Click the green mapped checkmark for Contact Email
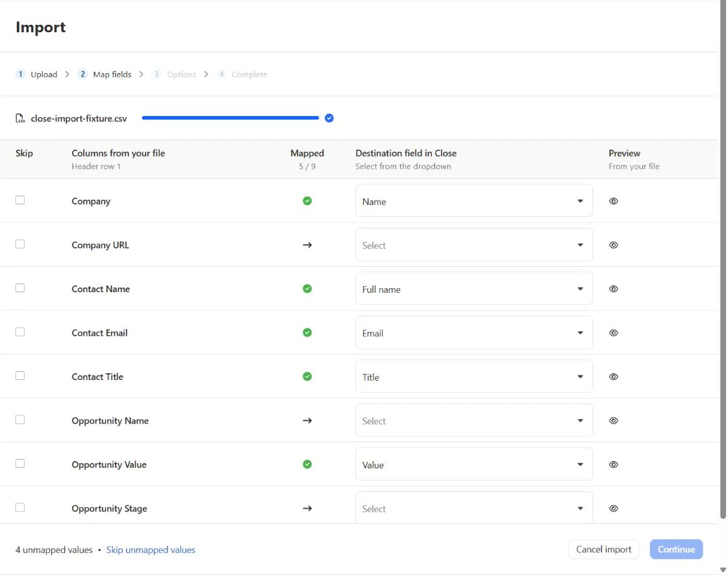This screenshot has width=728, height=575. click(307, 333)
